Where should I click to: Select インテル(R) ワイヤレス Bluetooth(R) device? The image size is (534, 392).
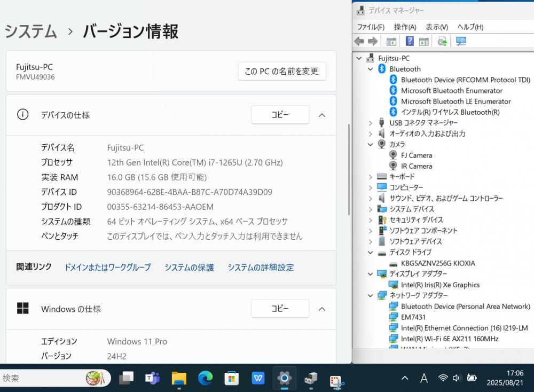click(x=450, y=112)
